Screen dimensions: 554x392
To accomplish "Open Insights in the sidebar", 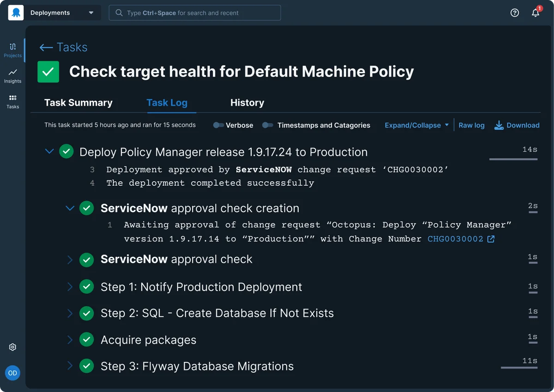I will click(x=13, y=76).
